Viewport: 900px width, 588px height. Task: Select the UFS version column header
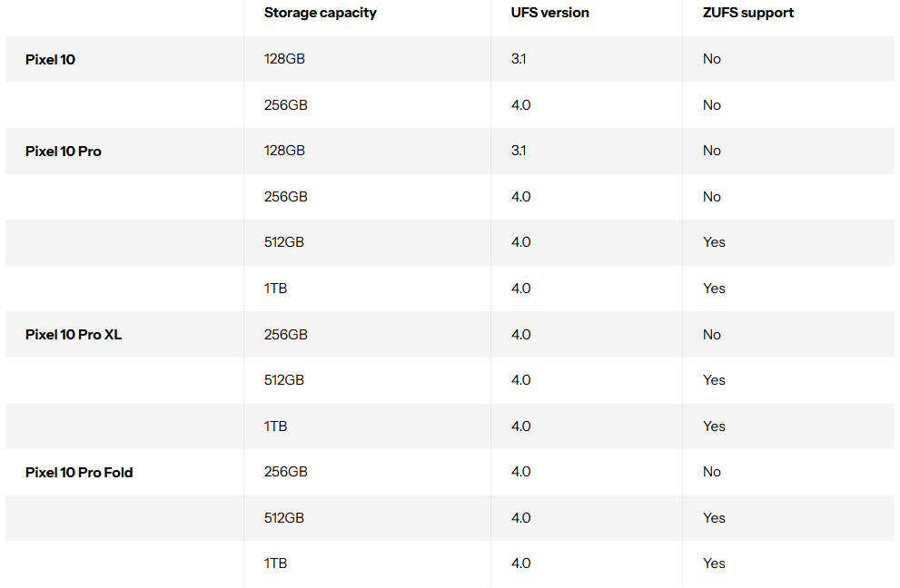549,13
